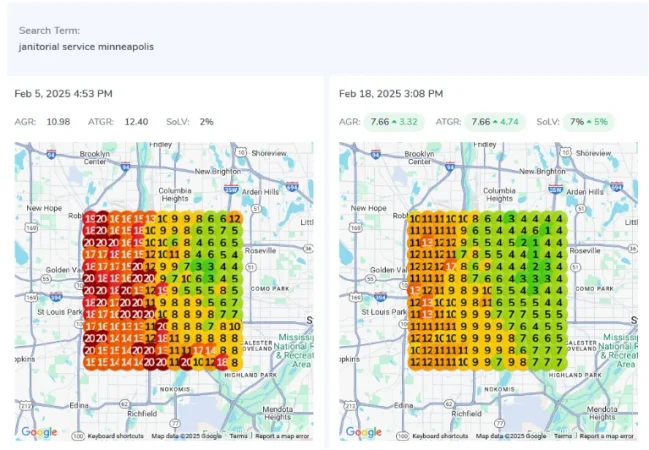The image size is (649, 450).
Task: Open Keyboard shortcuts on the right map
Action: pyautogui.click(x=440, y=436)
